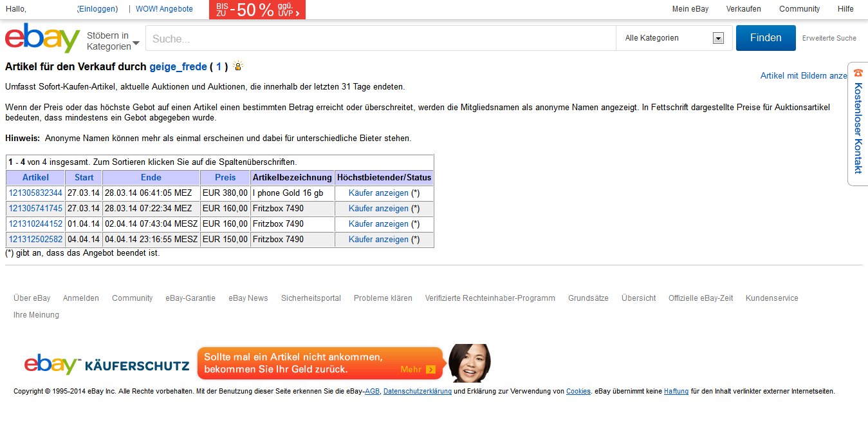Sort table by Preis column
868x429 pixels.
coord(225,177)
